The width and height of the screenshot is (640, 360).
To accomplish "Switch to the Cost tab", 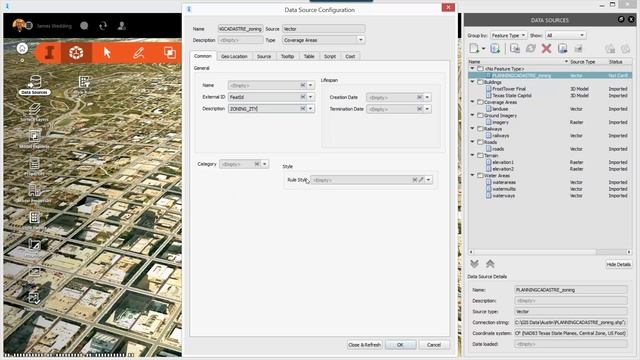I will tap(350, 56).
